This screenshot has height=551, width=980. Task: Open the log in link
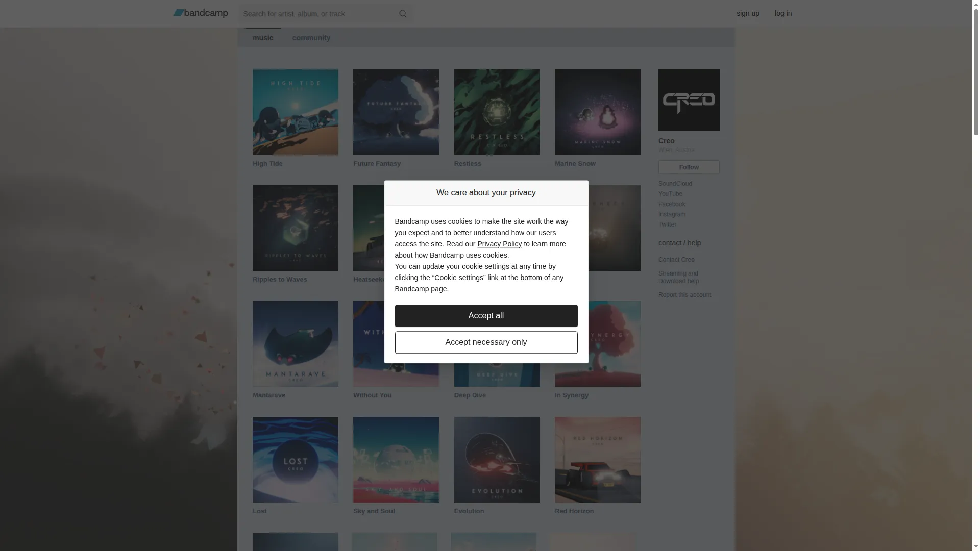click(x=783, y=13)
